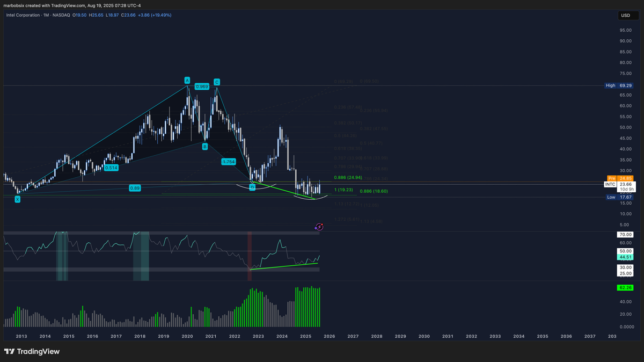Click the 0.0000 volume axis label

tap(626, 327)
